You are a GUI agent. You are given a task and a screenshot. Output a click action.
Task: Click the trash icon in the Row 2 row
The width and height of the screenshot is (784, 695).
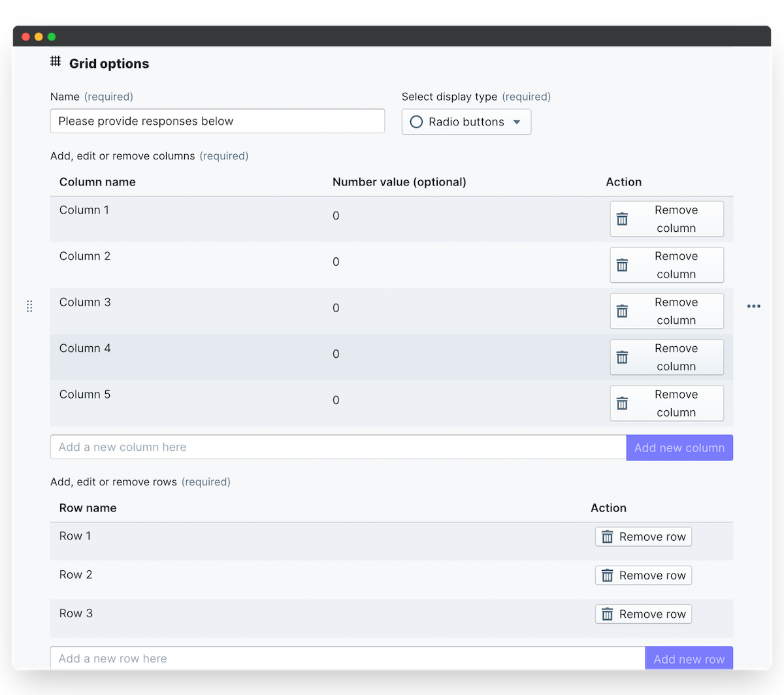coord(608,575)
